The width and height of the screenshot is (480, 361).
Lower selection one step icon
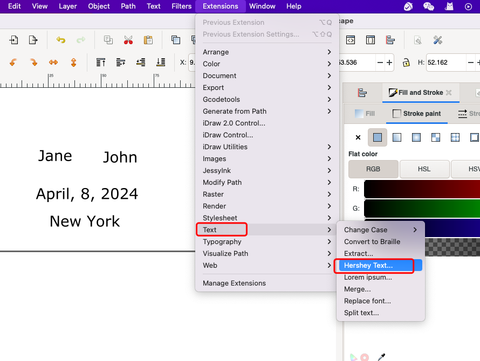141,62
